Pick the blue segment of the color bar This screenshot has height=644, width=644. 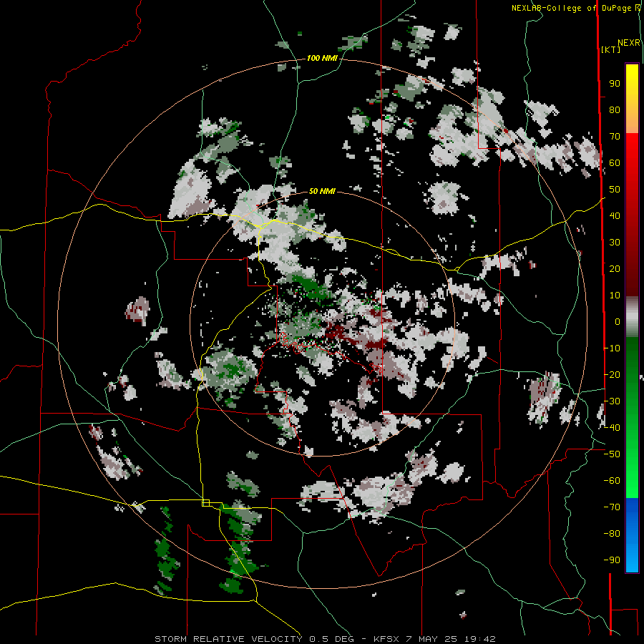(x=632, y=535)
